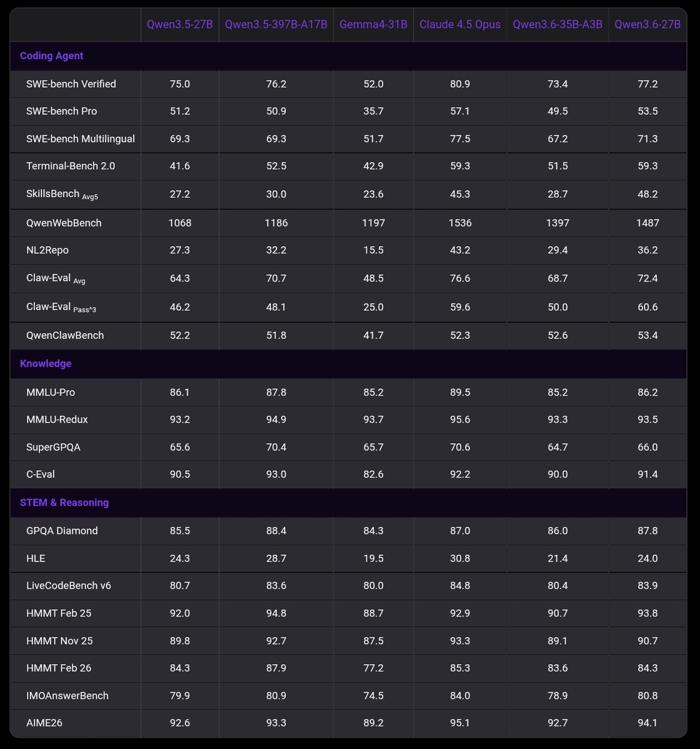
Task: Select the SWE-bench Pro row label
Action: [x=62, y=111]
